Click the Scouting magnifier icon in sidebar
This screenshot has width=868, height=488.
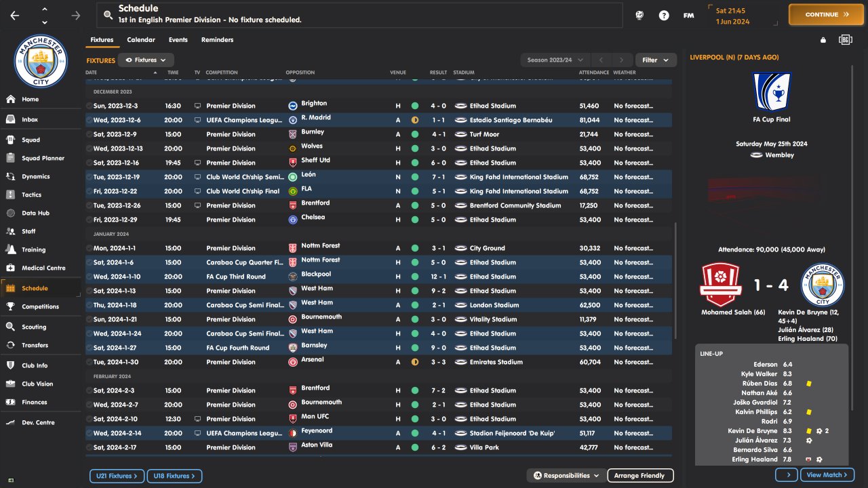point(10,327)
